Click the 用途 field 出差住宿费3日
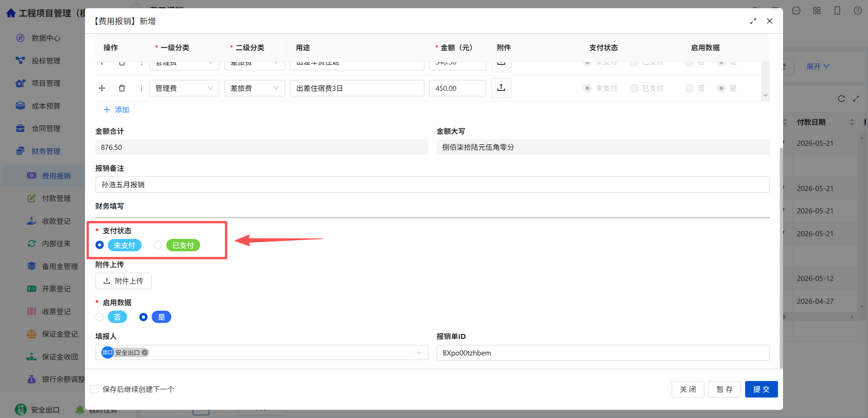Image resolution: width=868 pixels, height=418 pixels. pyautogui.click(x=357, y=88)
